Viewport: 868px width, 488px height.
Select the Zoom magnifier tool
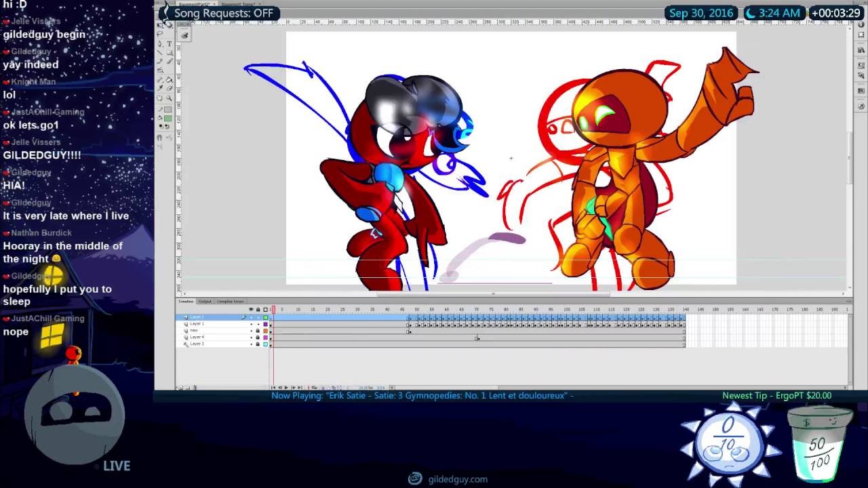(170, 98)
